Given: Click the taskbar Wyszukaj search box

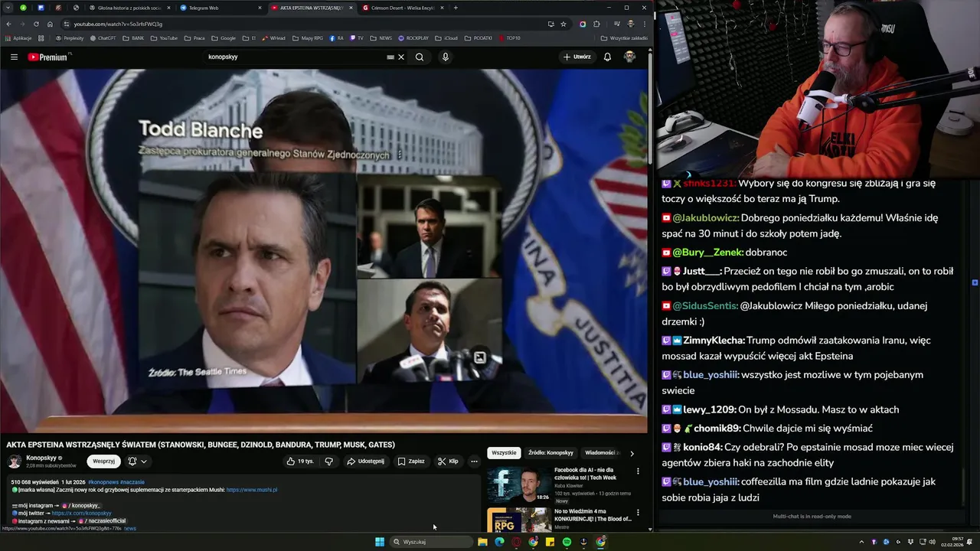Looking at the screenshot, I should coord(431,542).
